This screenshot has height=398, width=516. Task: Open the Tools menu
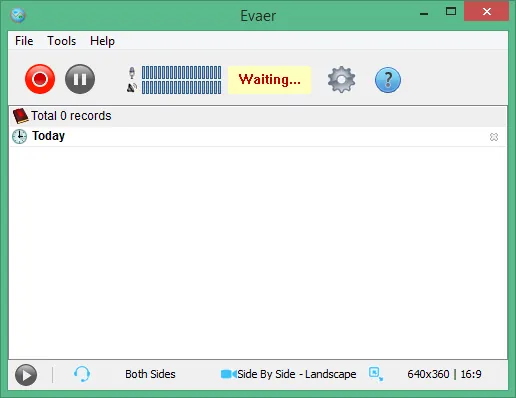point(62,41)
